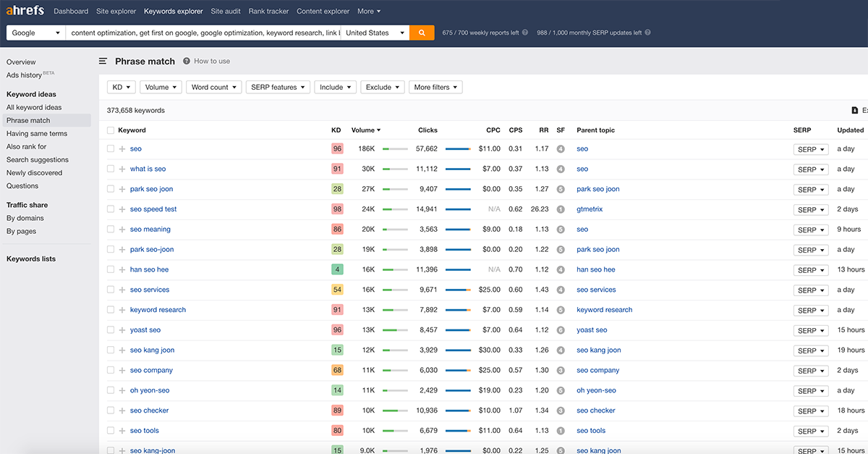Tick the select-all checkbox in the table header

[110, 130]
